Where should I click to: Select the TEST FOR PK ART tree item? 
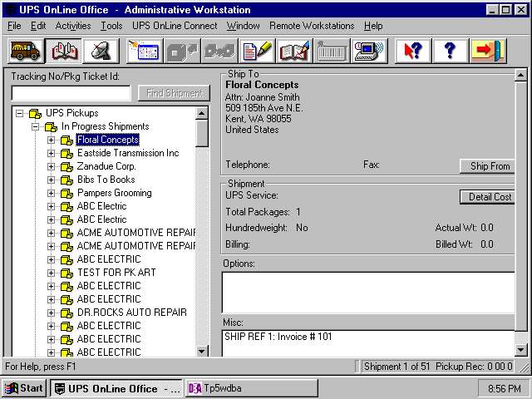116,273
